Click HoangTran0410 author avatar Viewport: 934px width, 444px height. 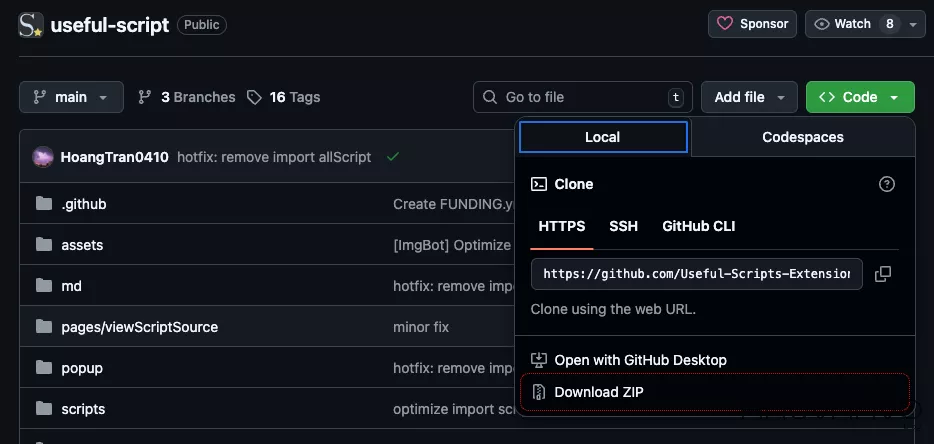point(43,157)
